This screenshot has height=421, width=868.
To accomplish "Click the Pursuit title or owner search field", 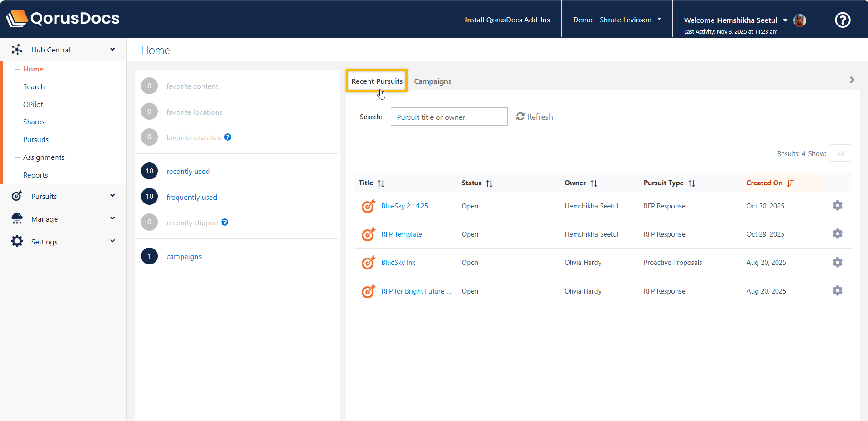I will click(x=449, y=117).
